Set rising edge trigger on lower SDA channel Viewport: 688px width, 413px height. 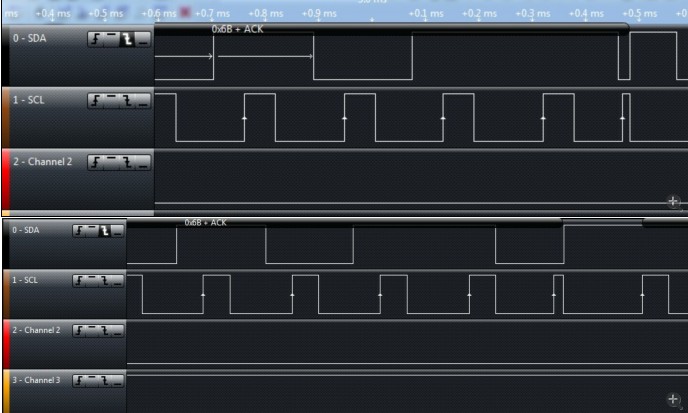tap(79, 231)
